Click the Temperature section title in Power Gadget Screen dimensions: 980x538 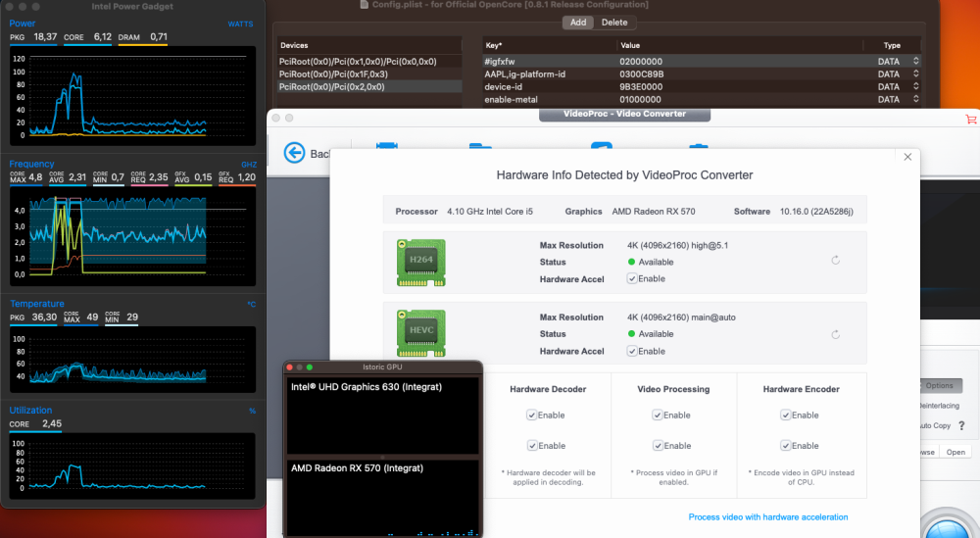37,304
